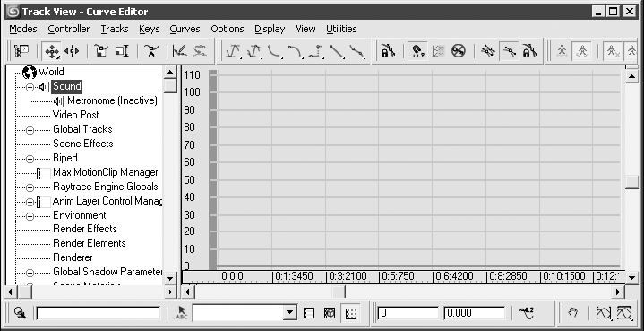Open the Utilities menu
Viewport: 644px width, 331px height.
pos(341,29)
